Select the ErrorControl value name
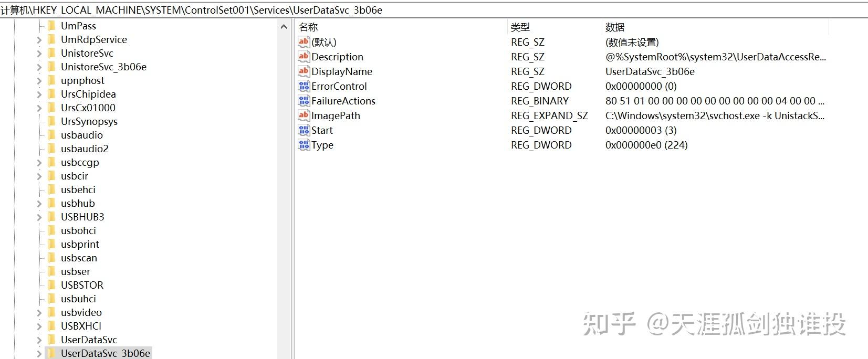This screenshot has width=868, height=359. coord(339,86)
